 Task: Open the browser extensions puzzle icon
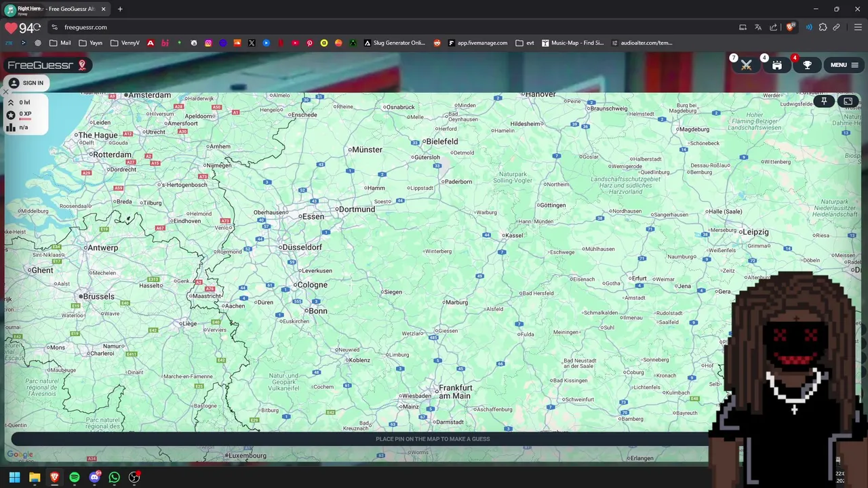(823, 27)
